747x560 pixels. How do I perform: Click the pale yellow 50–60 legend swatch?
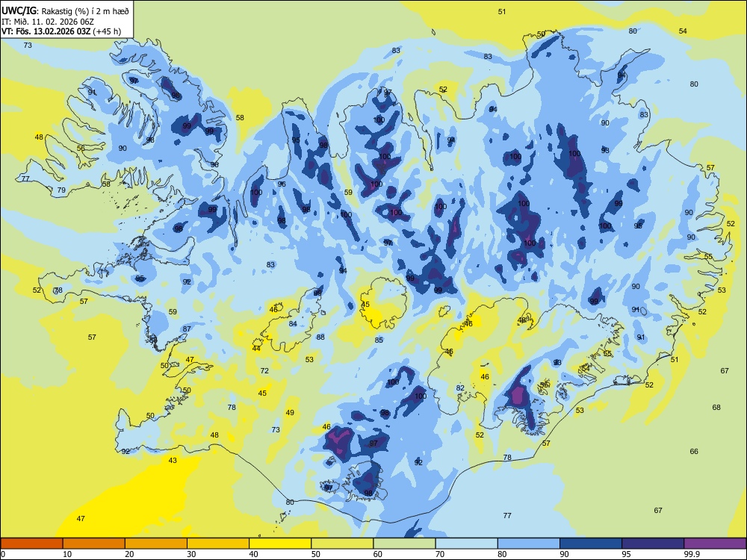coord(342,544)
